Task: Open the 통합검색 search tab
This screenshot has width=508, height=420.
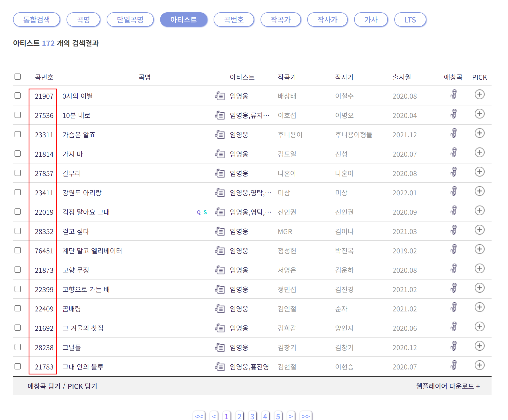Action: [x=36, y=20]
